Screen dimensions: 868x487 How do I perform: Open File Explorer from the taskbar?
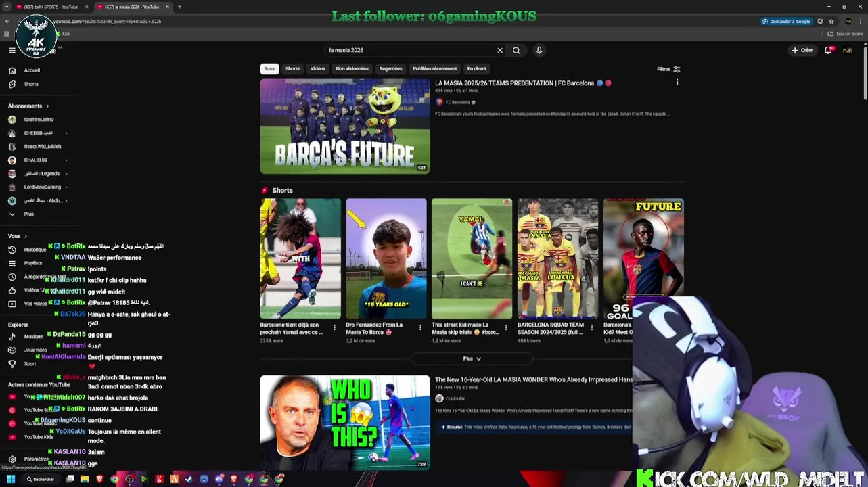click(x=85, y=480)
